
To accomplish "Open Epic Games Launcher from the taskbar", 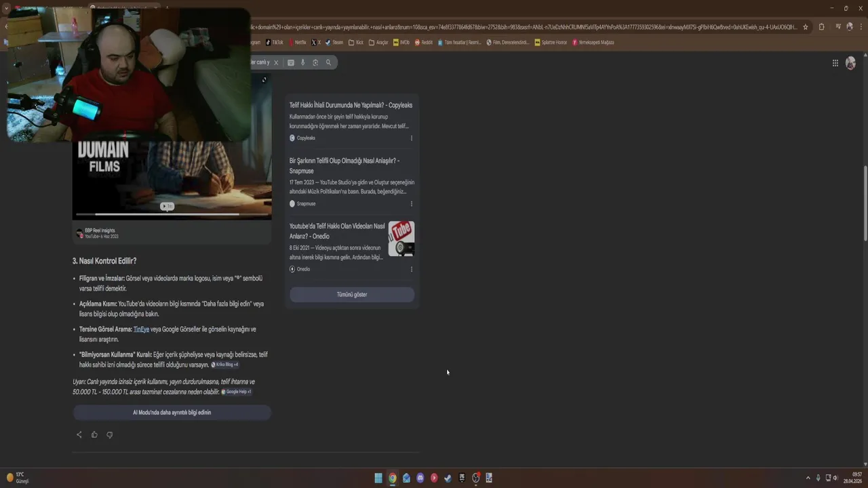I will pos(462,478).
